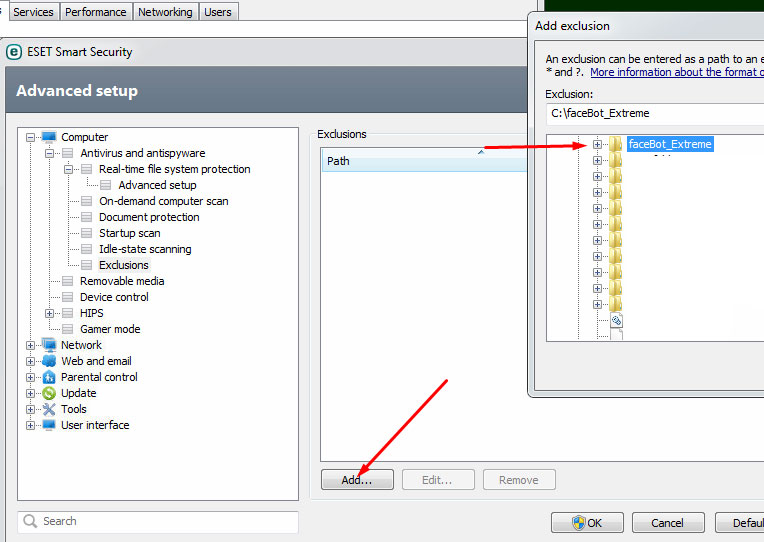Image resolution: width=764 pixels, height=542 pixels.
Task: Select Exclusions in the settings tree
Action: (x=124, y=265)
